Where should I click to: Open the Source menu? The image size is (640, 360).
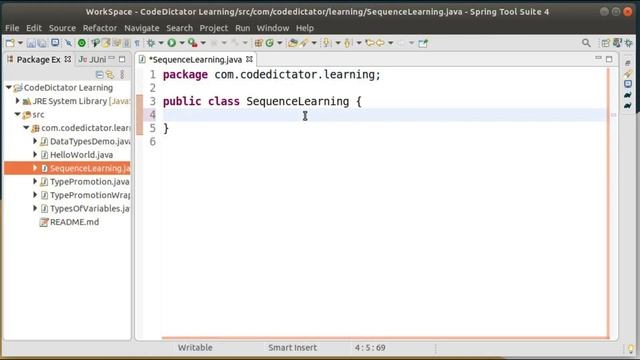[62, 28]
